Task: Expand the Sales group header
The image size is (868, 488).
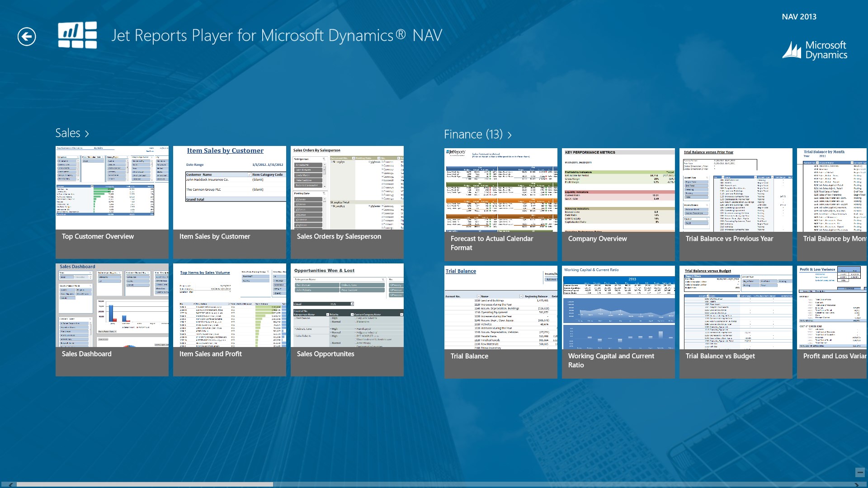Action: (72, 133)
